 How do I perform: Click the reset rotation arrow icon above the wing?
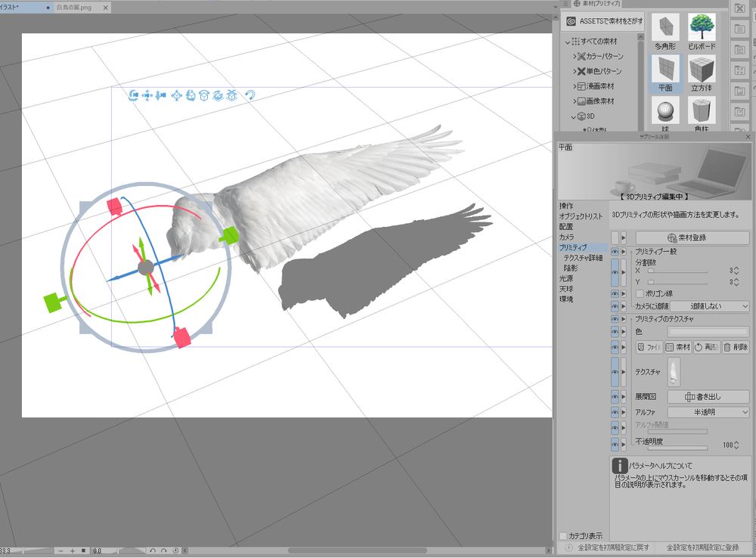pos(249,95)
